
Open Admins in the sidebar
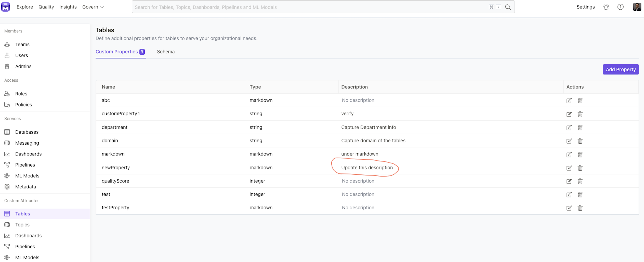point(23,66)
